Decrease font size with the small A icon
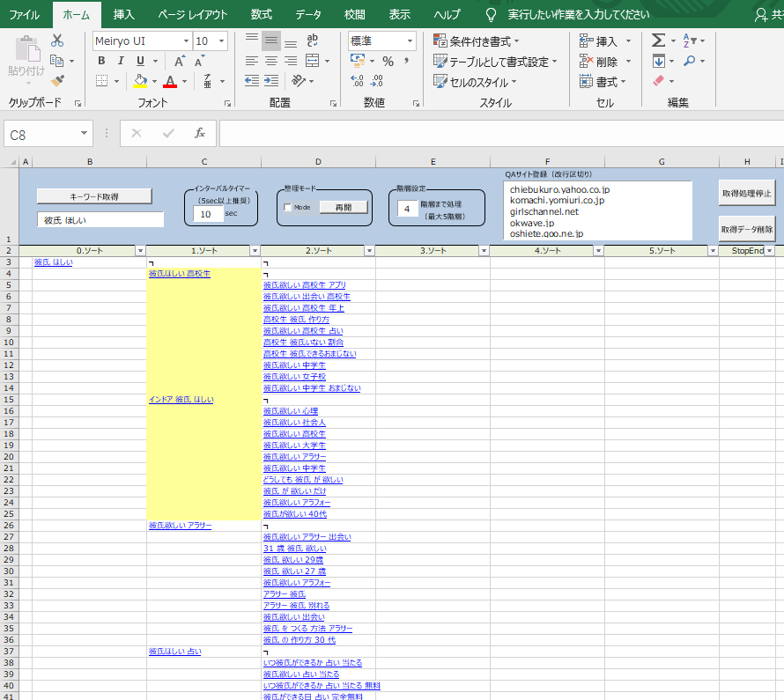784x700 pixels. [199, 61]
